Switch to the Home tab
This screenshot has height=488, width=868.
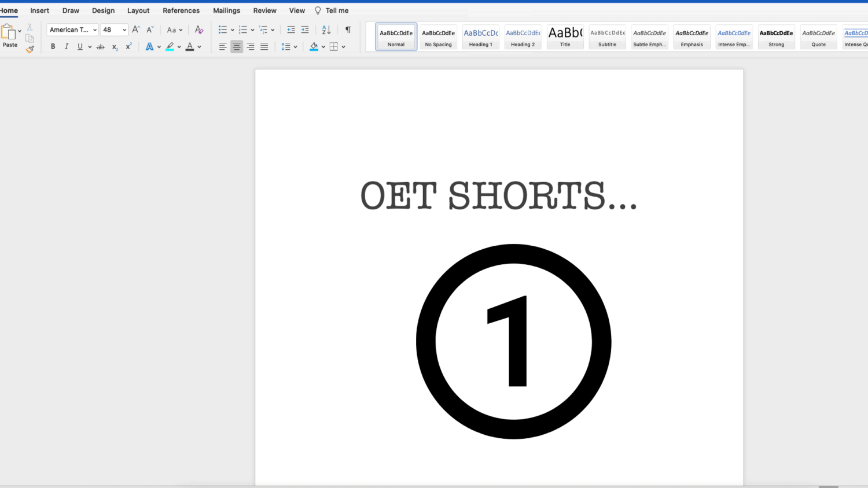coord(9,10)
